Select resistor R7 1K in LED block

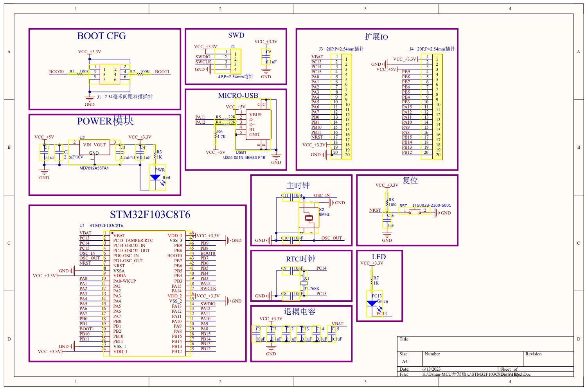(372, 281)
